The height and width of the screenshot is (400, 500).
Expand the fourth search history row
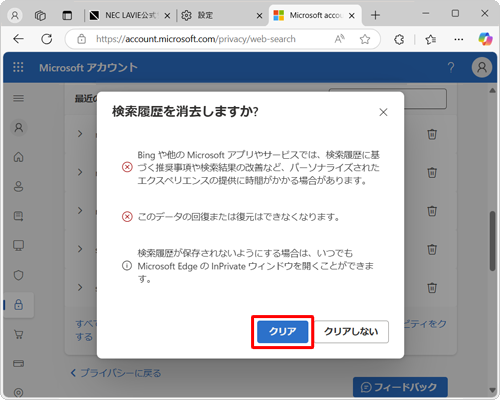pyautogui.click(x=80, y=249)
